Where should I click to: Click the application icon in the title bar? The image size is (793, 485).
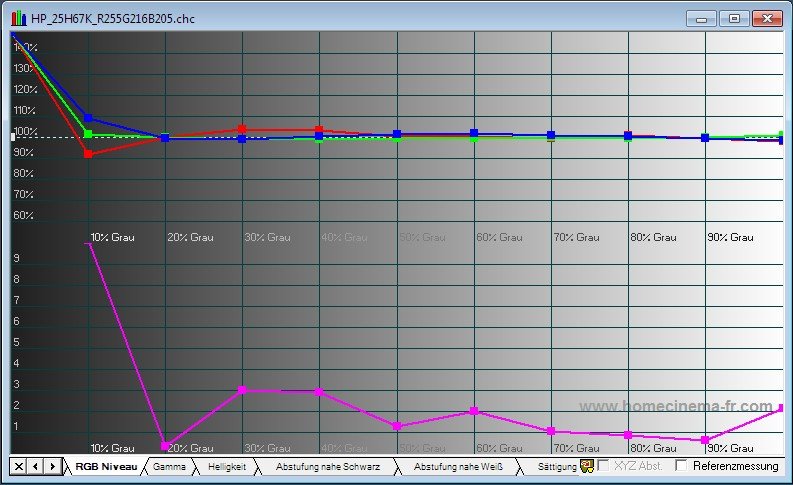[17, 19]
